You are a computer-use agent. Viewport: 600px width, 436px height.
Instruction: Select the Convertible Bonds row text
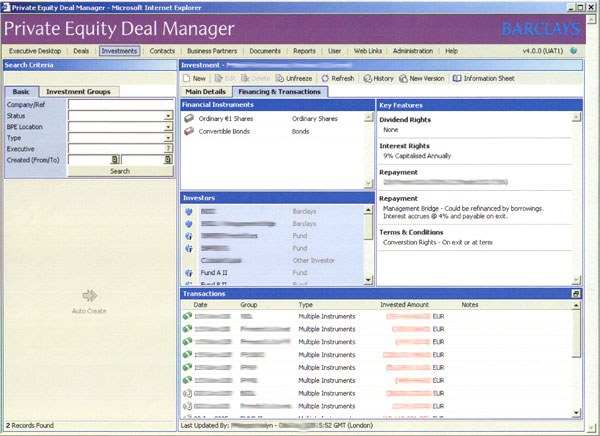(x=224, y=131)
